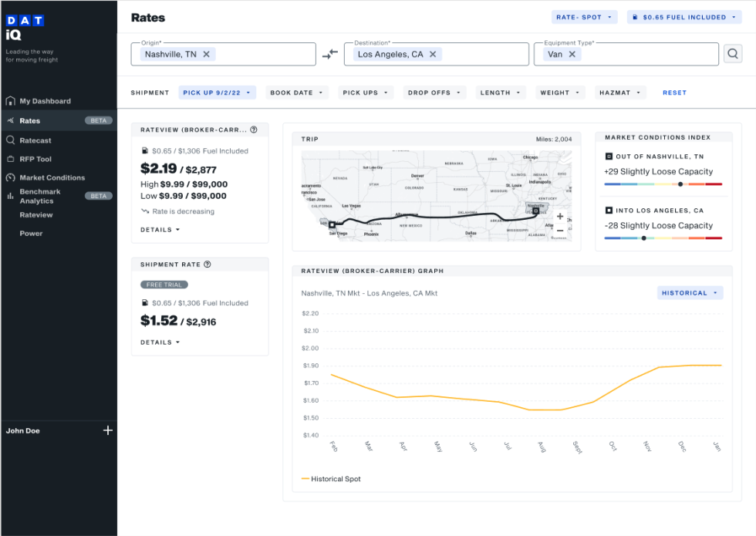Clear the Los Angeles, CA destination chip

point(433,55)
